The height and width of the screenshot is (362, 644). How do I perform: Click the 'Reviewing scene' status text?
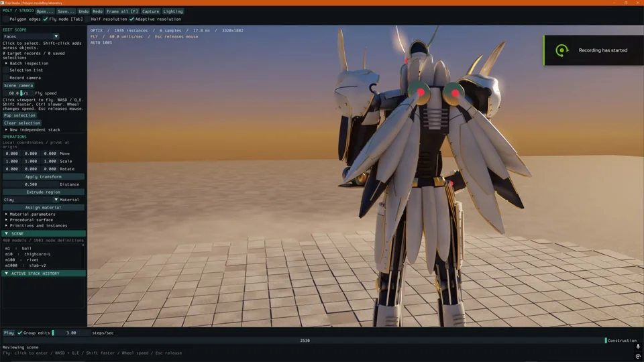click(21, 347)
